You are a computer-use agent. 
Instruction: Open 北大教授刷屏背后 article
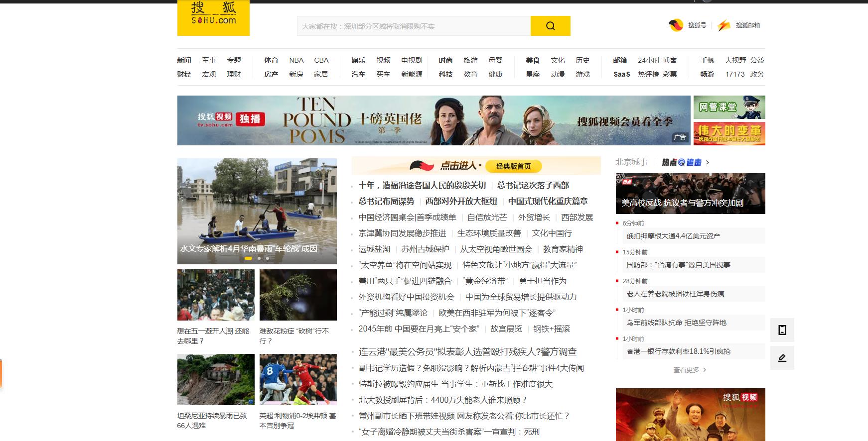tap(442, 400)
